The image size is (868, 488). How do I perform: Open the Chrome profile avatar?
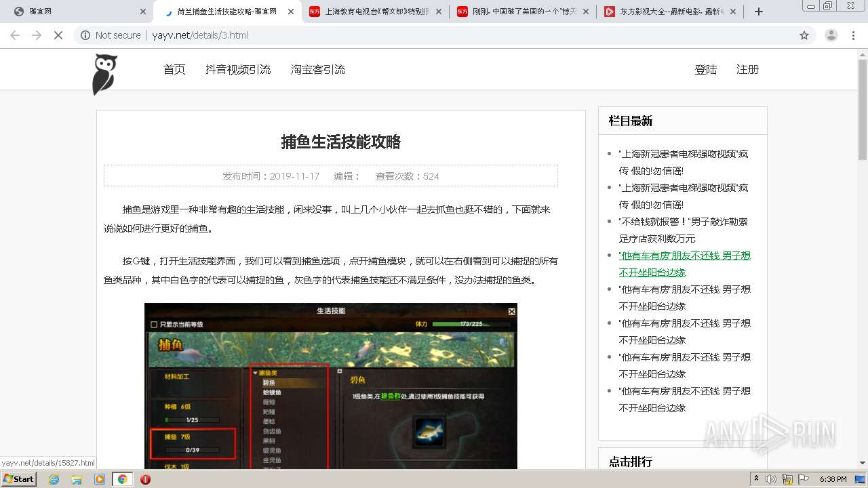[x=831, y=35]
